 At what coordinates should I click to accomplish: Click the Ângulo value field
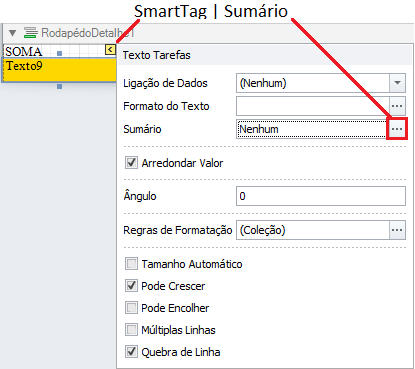(321, 196)
